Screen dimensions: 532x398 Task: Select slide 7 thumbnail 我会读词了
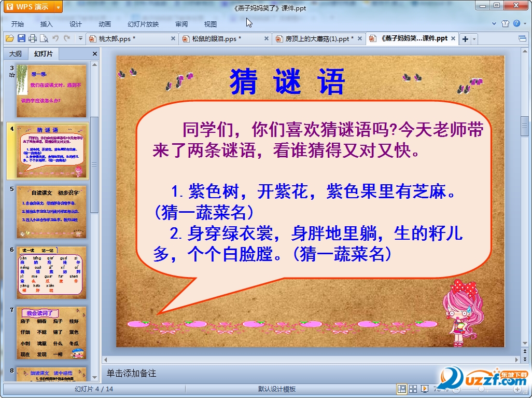point(51,333)
